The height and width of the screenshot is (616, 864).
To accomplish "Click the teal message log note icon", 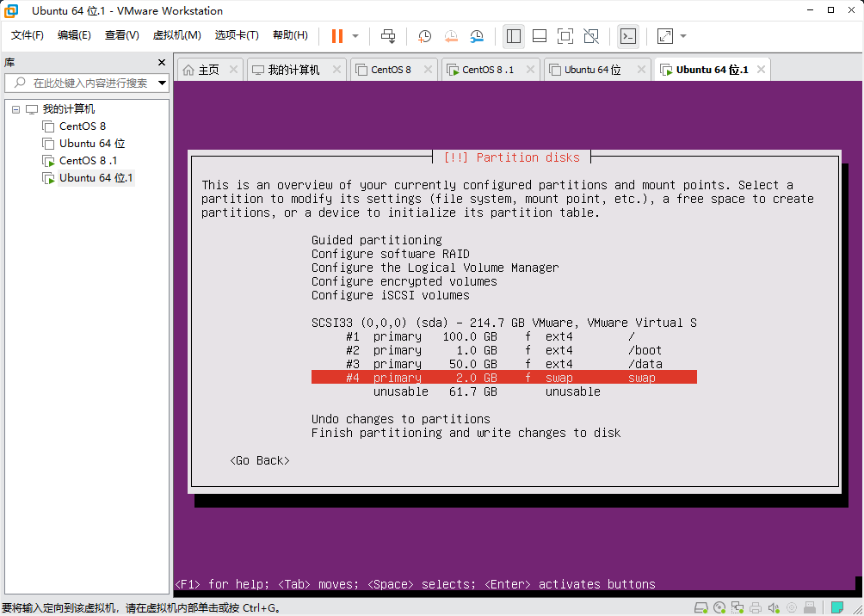I will tap(837, 608).
